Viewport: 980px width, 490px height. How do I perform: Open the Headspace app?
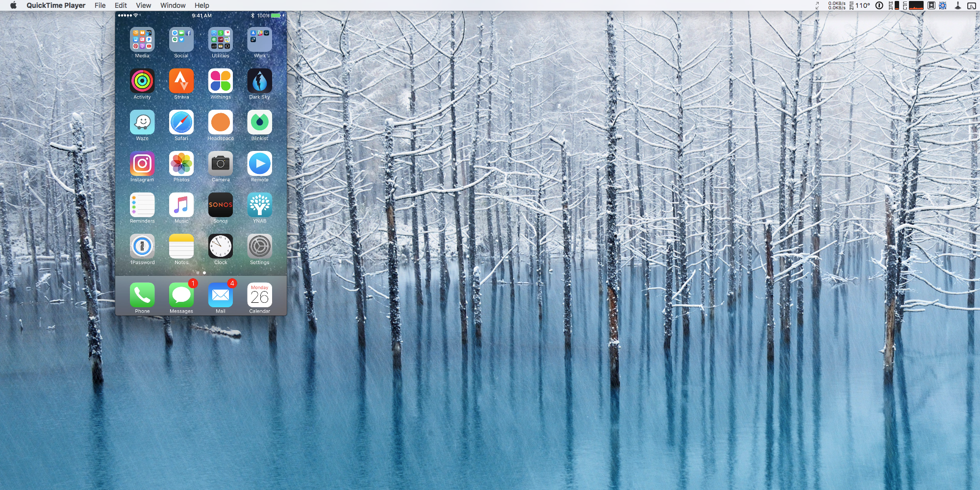[220, 122]
